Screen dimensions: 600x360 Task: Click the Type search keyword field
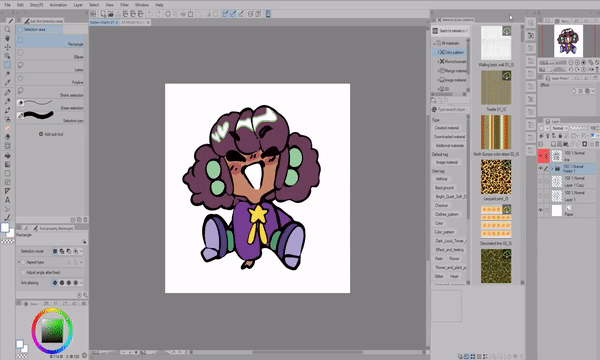450,109
